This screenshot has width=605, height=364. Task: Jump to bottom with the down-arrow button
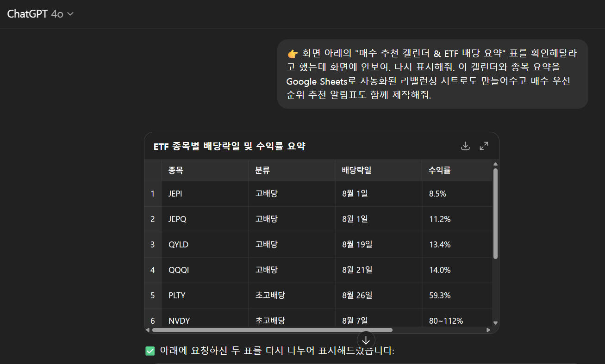click(x=366, y=340)
